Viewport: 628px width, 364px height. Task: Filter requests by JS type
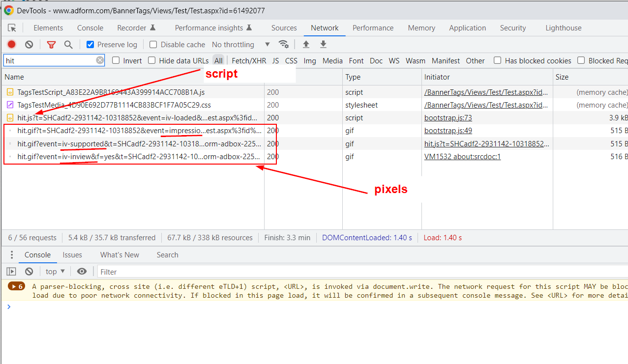(x=275, y=60)
